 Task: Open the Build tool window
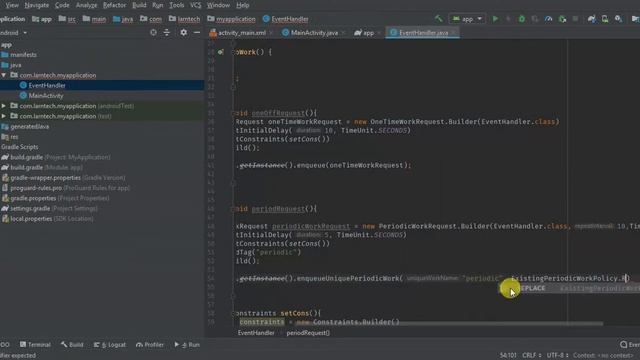pyautogui.click(x=72, y=344)
